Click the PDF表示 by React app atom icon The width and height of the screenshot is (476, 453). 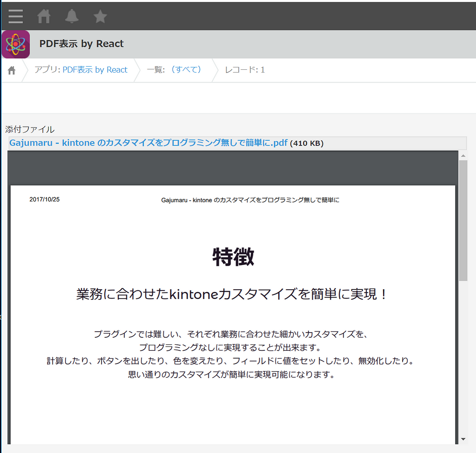pyautogui.click(x=16, y=44)
